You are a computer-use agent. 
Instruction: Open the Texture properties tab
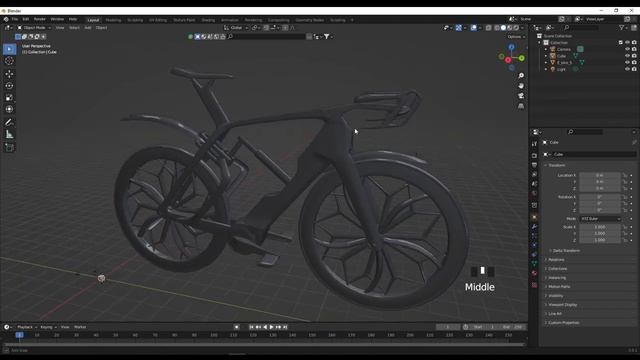coord(534,285)
